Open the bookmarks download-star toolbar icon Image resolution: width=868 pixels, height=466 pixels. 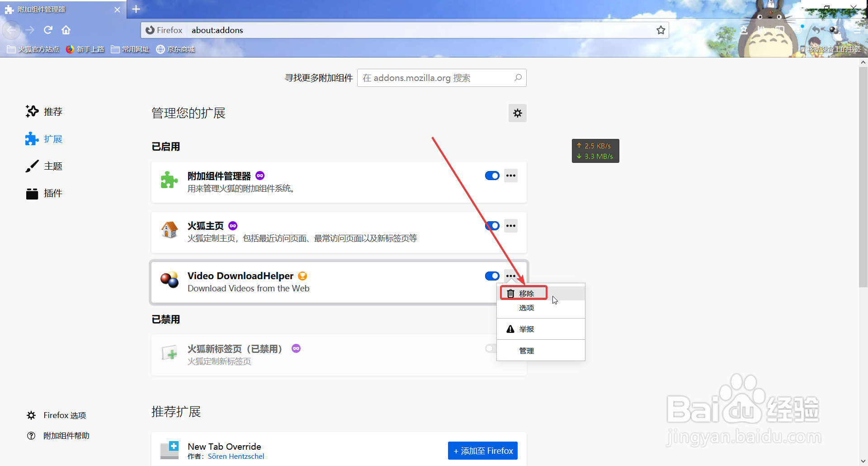[x=744, y=30]
